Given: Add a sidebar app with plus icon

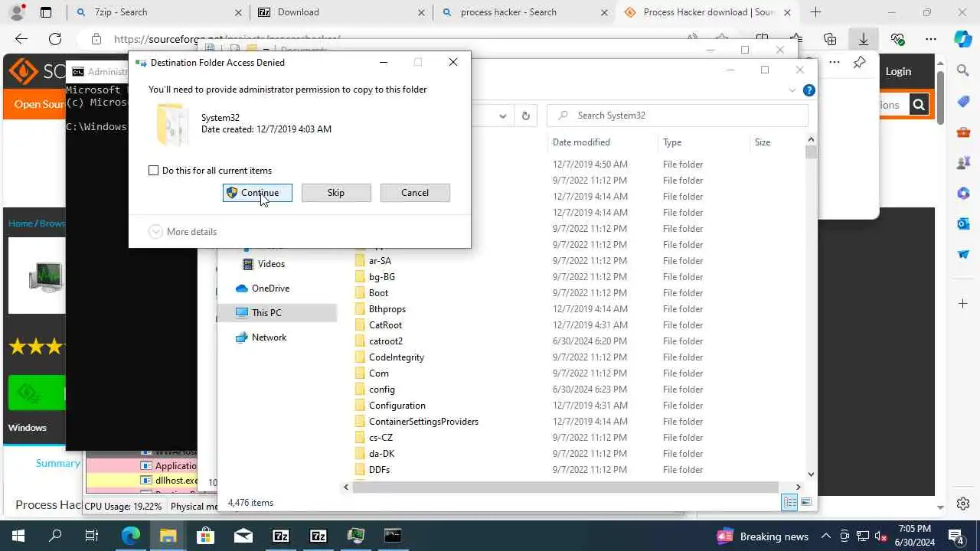Looking at the screenshot, I should pyautogui.click(x=963, y=304).
